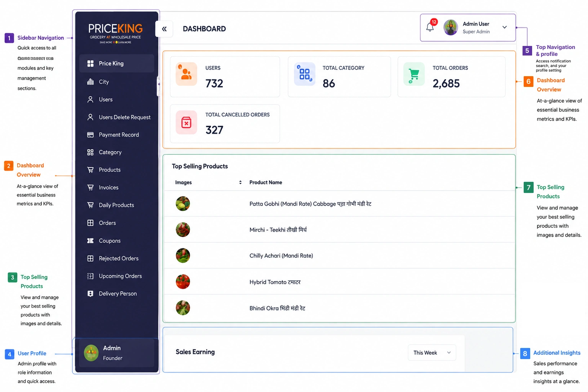Image resolution: width=588 pixels, height=392 pixels.
Task: Open the TOTAL CATEGORY 86 card
Action: pos(340,77)
